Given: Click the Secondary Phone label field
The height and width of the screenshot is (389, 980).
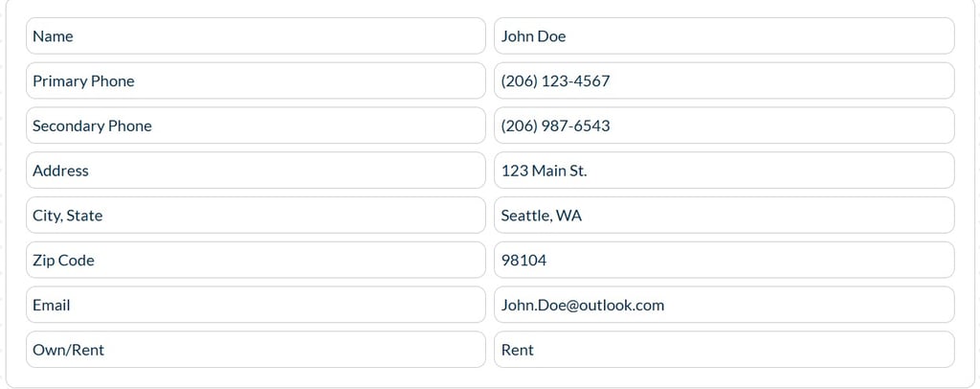Looking at the screenshot, I should click(256, 126).
